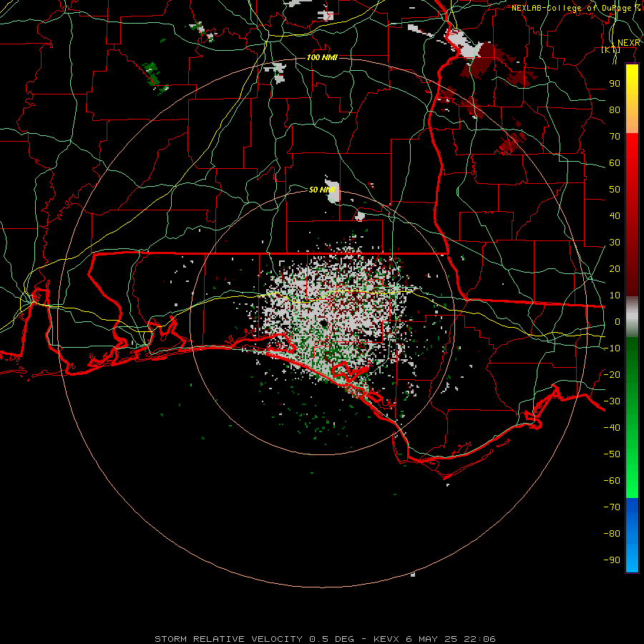Screen dimensions: 644x644
Task: Click the -30 value on velocity scale
Action: click(612, 401)
